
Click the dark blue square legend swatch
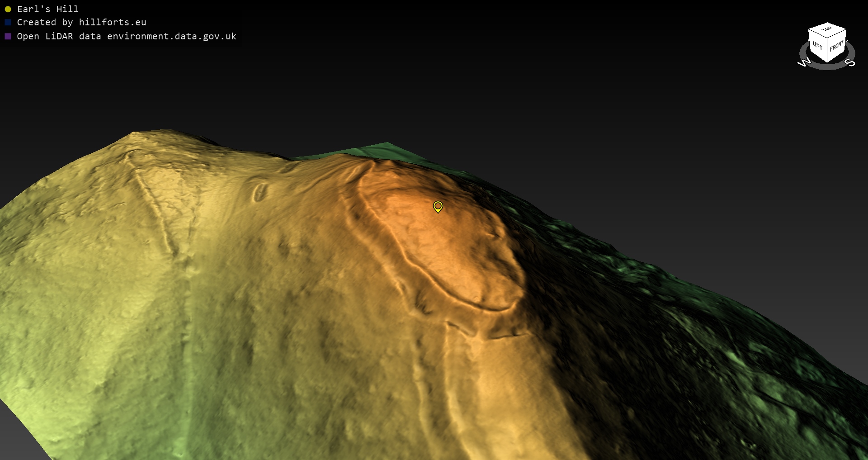coord(8,22)
